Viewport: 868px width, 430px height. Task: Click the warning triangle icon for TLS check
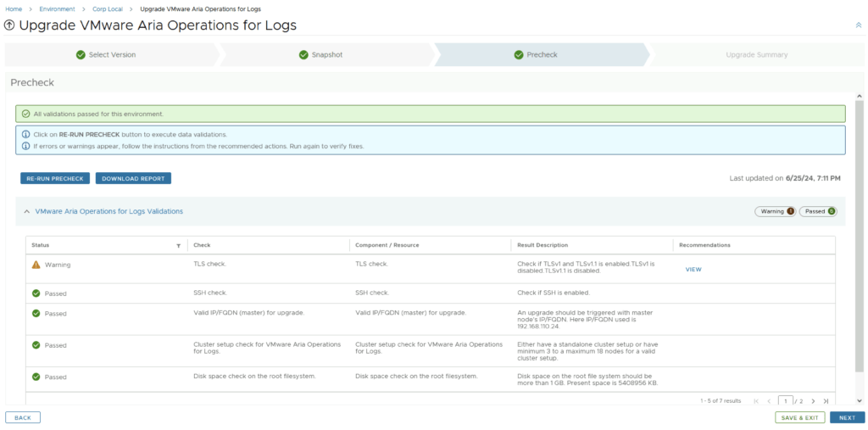36,265
